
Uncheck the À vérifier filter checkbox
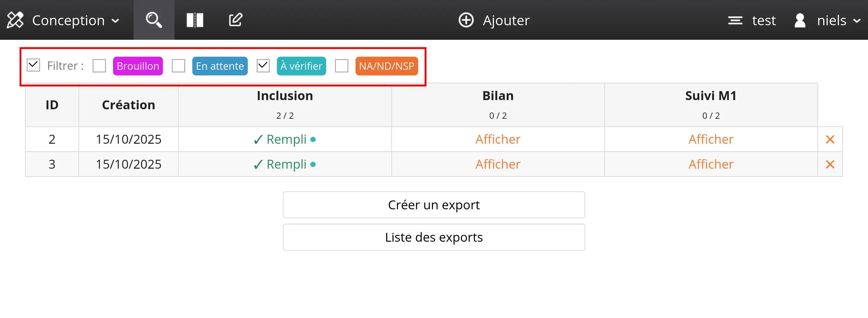click(263, 66)
